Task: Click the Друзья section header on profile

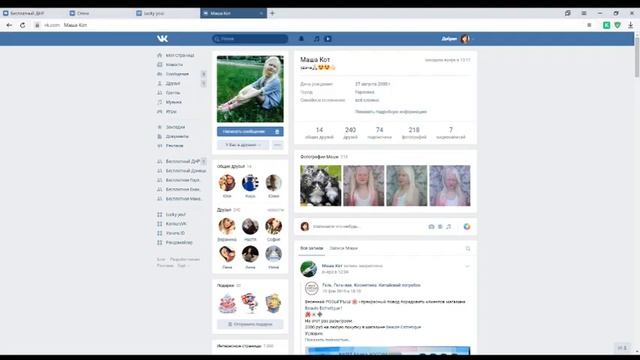Action: pyautogui.click(x=224, y=210)
